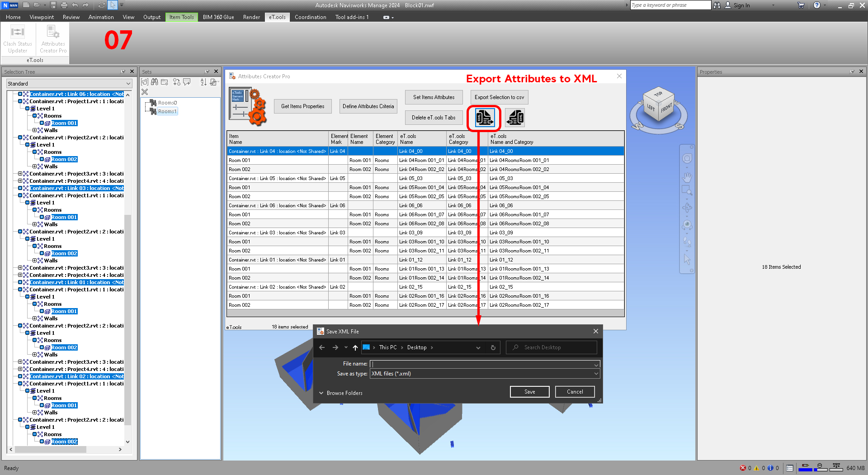Click the Print icon in quick access toolbar
Viewport: 868px width, 475px height.
point(64,5)
